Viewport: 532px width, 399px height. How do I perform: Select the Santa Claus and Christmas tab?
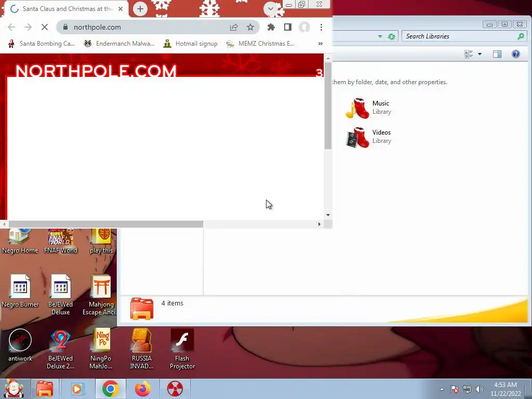[x=66, y=9]
